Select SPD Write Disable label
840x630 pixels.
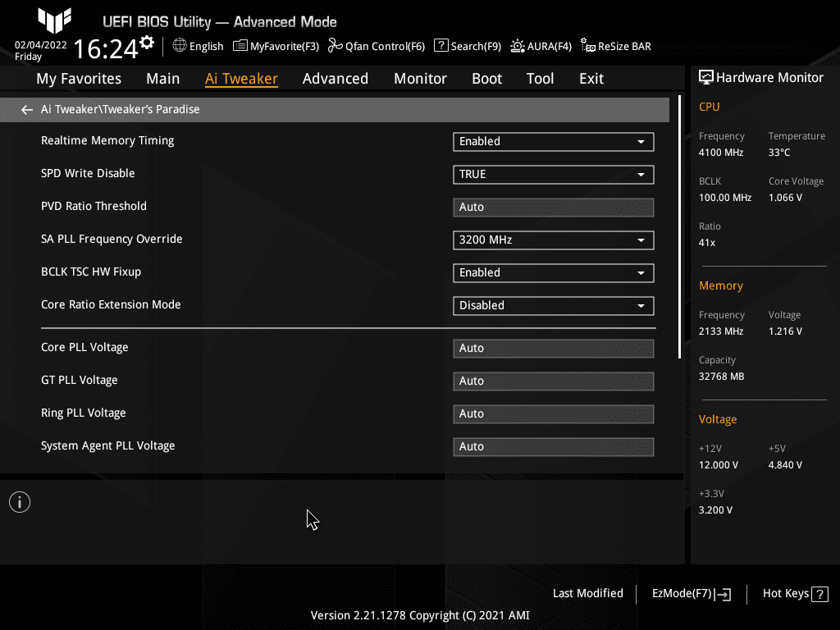[88, 174]
